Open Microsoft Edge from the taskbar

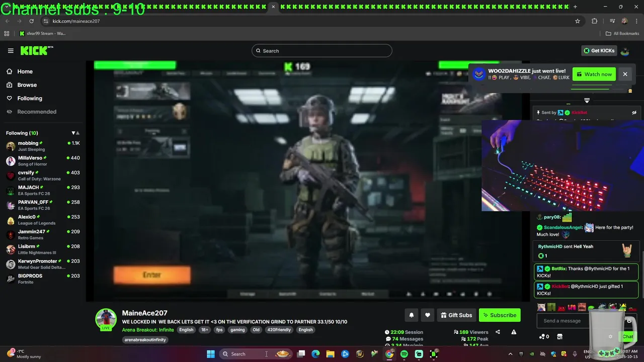click(315, 354)
